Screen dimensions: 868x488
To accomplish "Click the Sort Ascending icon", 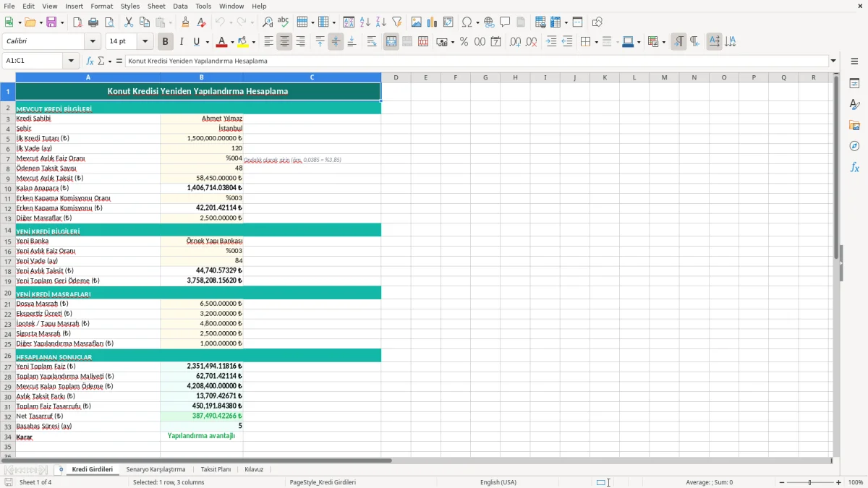I will click(365, 22).
